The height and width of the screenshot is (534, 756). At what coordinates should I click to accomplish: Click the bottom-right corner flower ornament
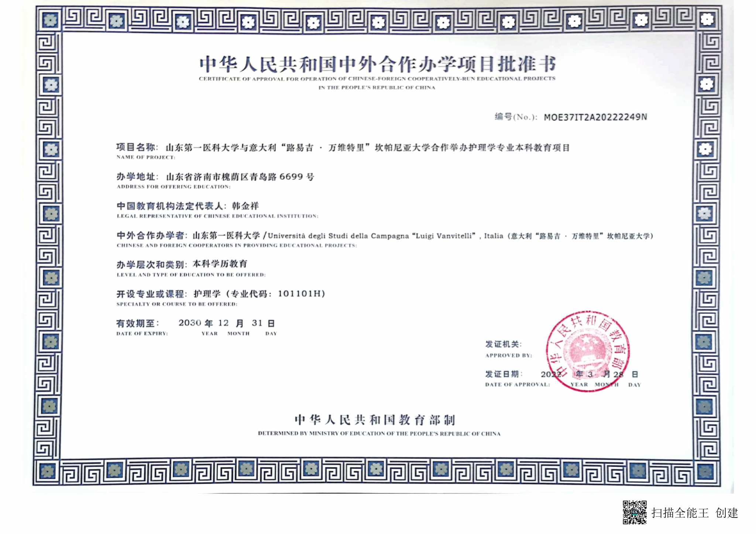[x=705, y=472]
